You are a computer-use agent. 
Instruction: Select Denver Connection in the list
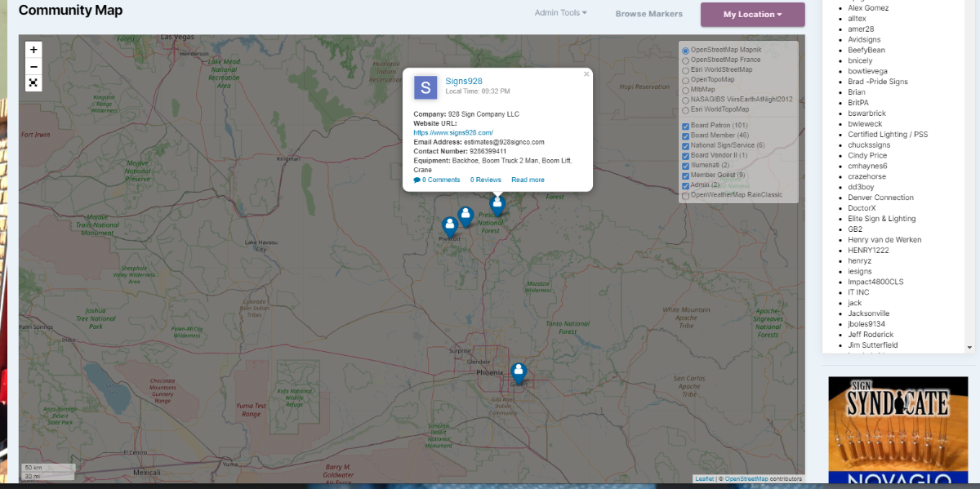[880, 198]
